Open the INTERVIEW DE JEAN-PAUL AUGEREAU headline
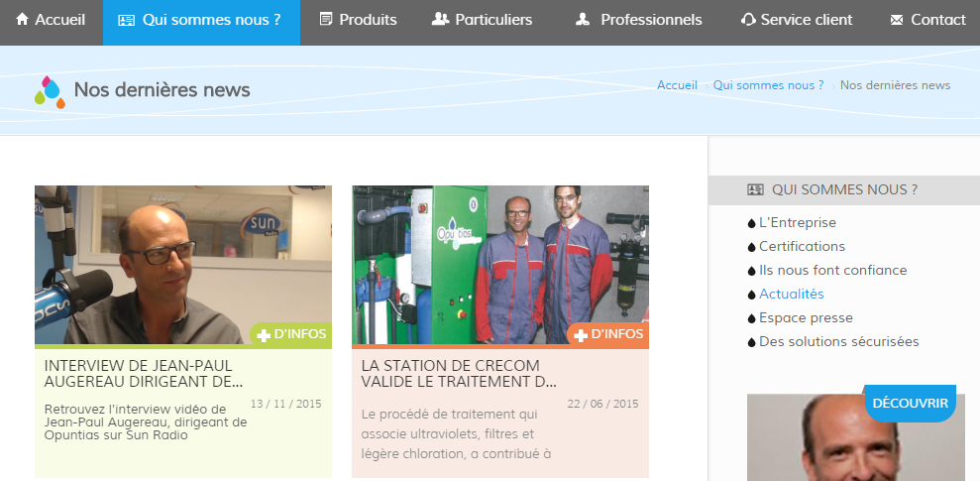 click(x=144, y=374)
